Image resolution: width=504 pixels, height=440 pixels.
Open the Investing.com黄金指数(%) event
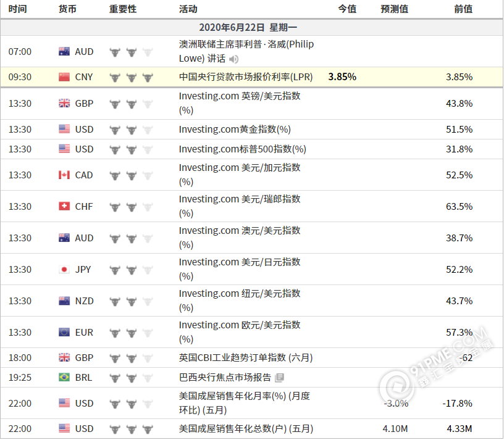(x=235, y=129)
